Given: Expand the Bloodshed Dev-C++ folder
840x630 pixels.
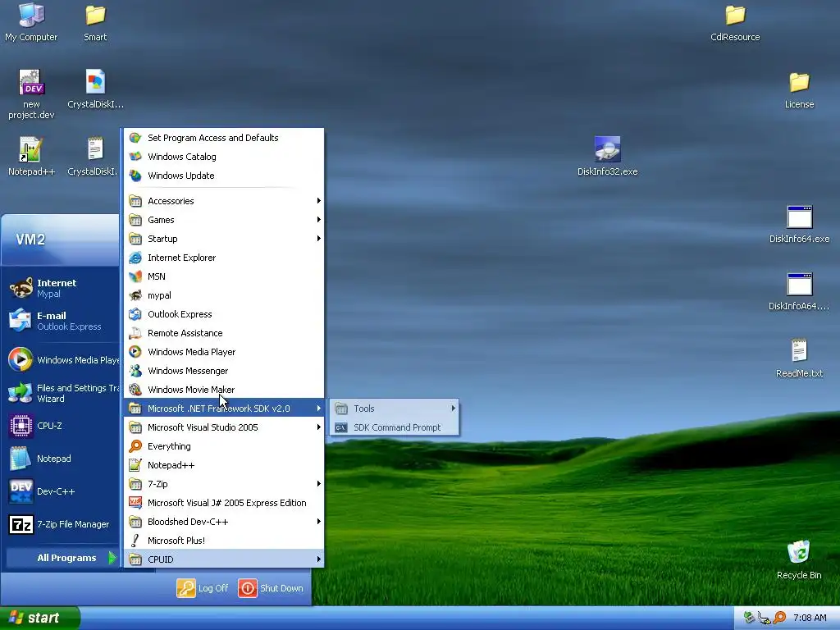Looking at the screenshot, I should point(224,521).
